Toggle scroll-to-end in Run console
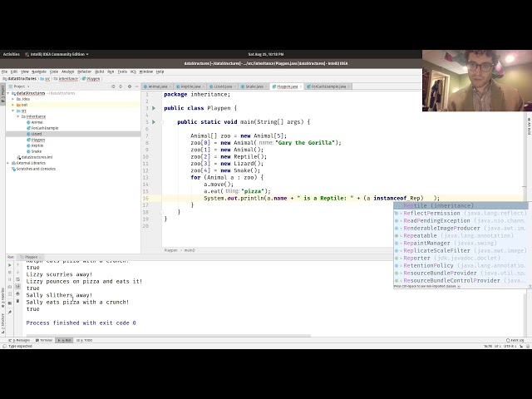This screenshot has width=532, height=399. (x=18, y=287)
